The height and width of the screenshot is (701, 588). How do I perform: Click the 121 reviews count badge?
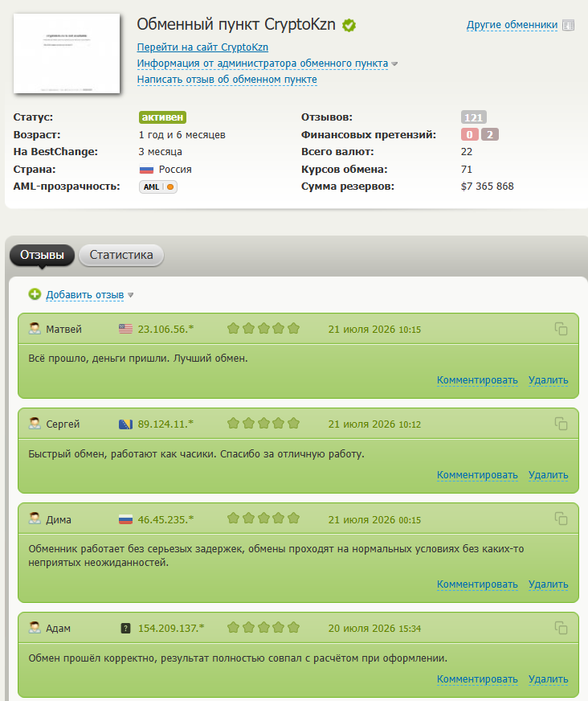point(474,117)
